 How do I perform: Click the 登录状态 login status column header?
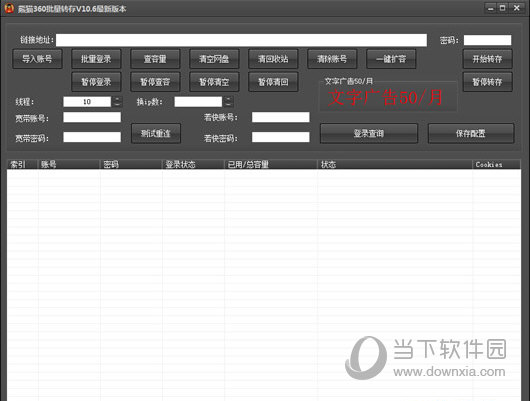point(193,164)
